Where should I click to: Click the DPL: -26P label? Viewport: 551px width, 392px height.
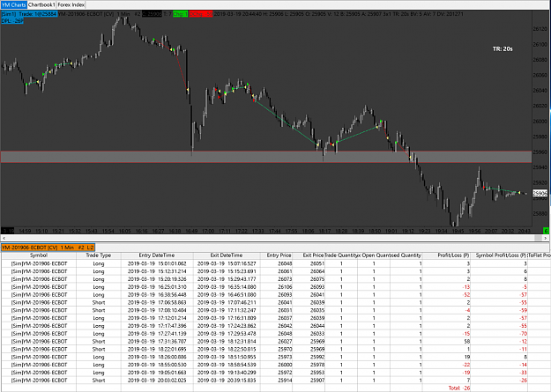click(12, 21)
